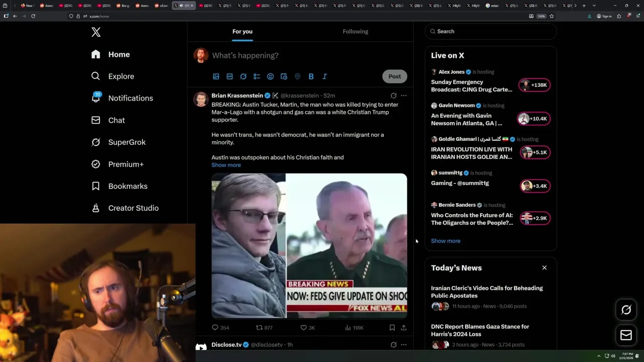The height and width of the screenshot is (362, 644).
Task: Add a GIF to the post
Action: pos(229,76)
